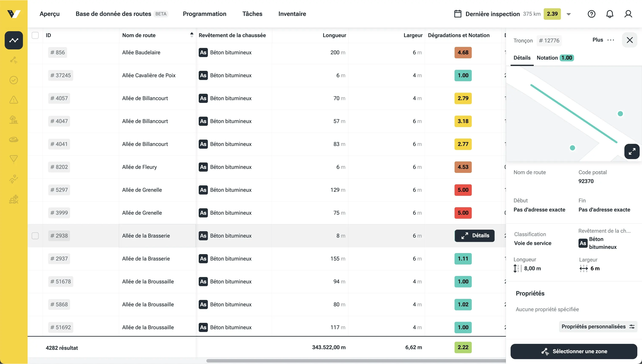The height and width of the screenshot is (364, 642).
Task: Open the street furniture sidebar icon
Action: [14, 120]
